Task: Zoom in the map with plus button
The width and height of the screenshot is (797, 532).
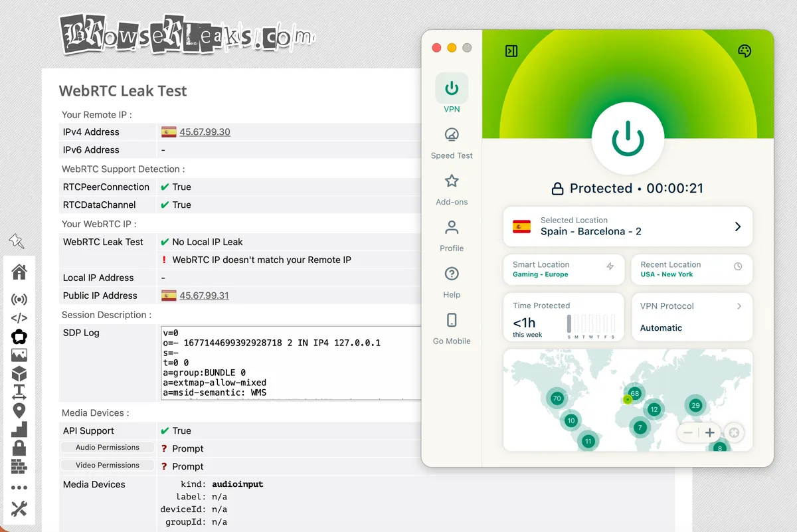Action: [710, 433]
